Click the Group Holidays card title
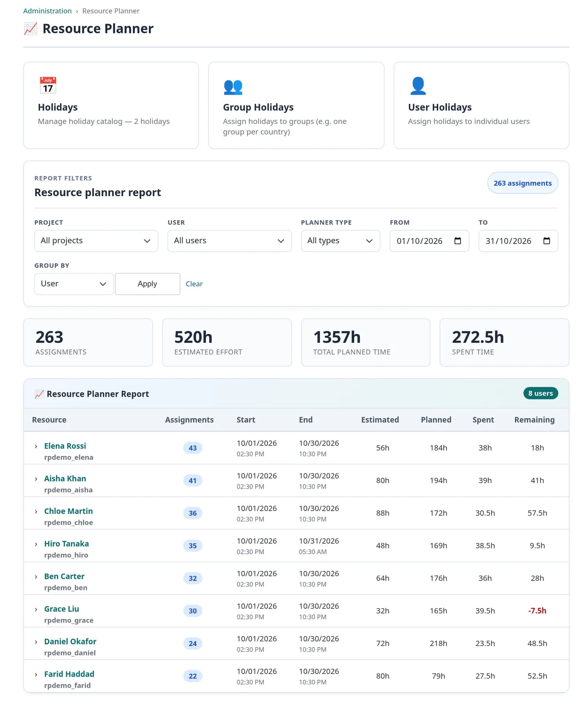This screenshot has height=708, width=588. click(x=258, y=107)
